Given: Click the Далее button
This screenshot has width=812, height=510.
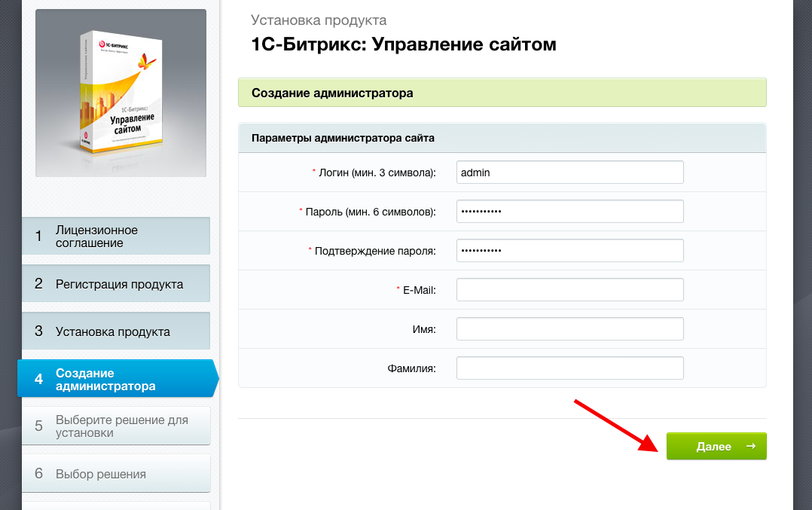Looking at the screenshot, I should 716,446.
